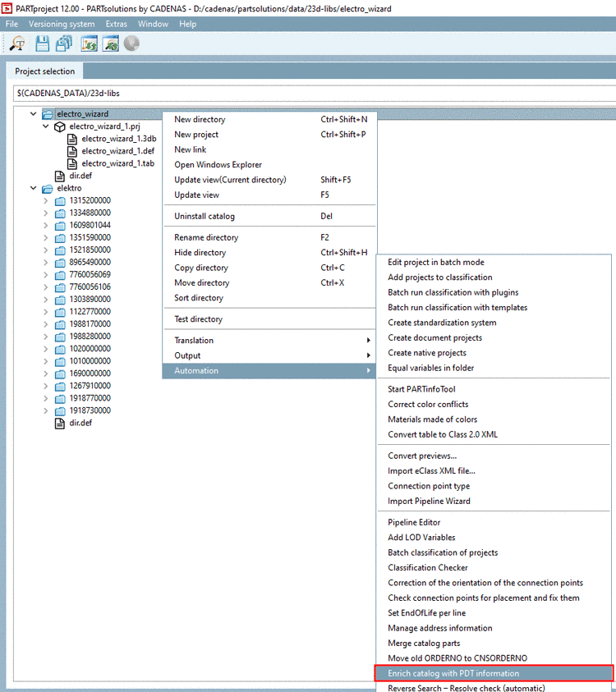The height and width of the screenshot is (692, 616).
Task: Choose Pipeline Editor from Automation submenu
Action: [x=494, y=523]
